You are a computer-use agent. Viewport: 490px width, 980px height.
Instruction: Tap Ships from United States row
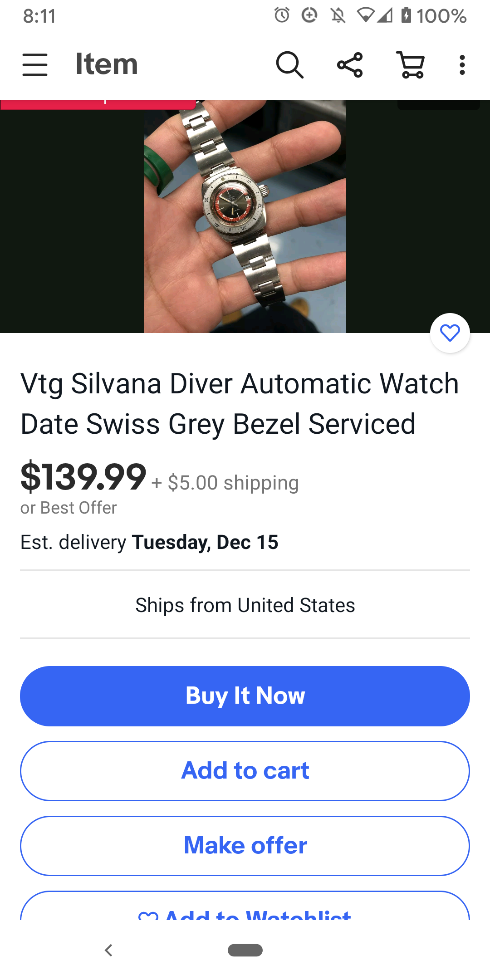pos(245,605)
